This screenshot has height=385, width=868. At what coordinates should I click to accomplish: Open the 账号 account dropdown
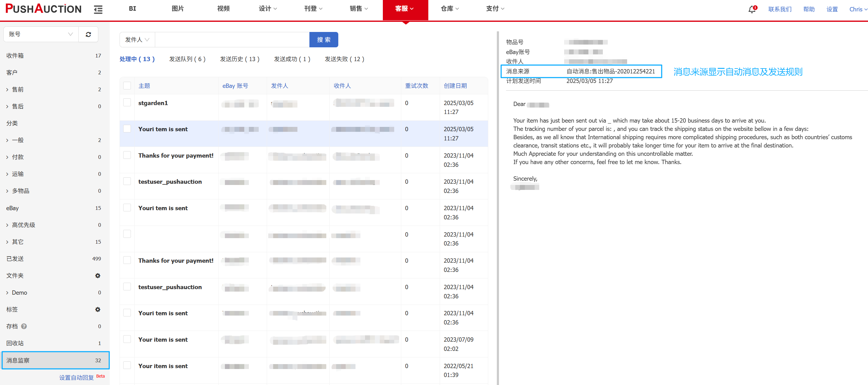[41, 34]
